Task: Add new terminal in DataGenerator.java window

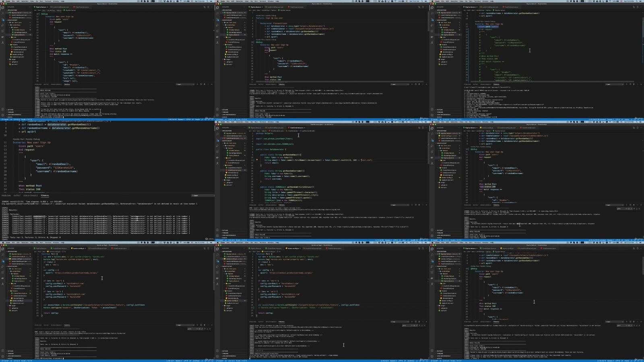Action: pos(412,205)
